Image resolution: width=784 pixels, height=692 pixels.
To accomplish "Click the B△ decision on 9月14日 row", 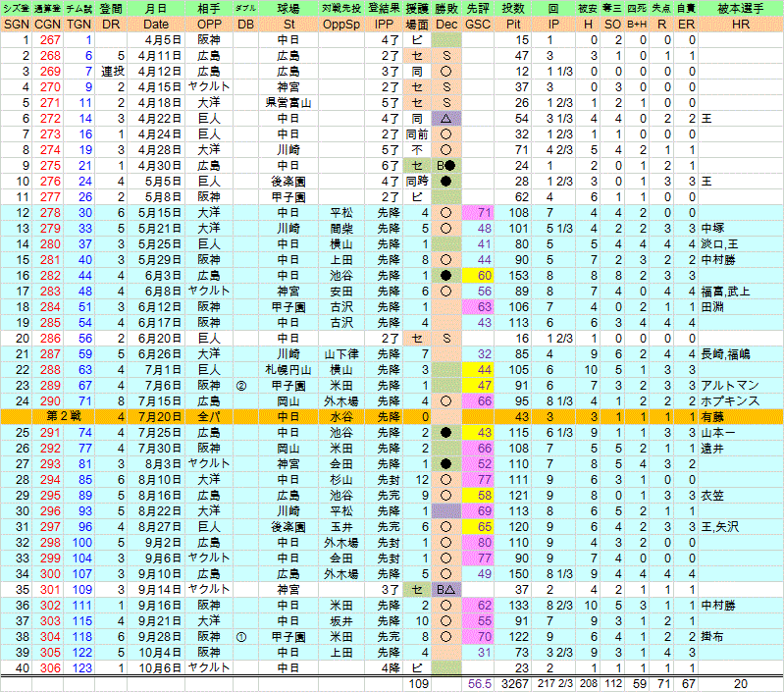I will coord(446,590).
